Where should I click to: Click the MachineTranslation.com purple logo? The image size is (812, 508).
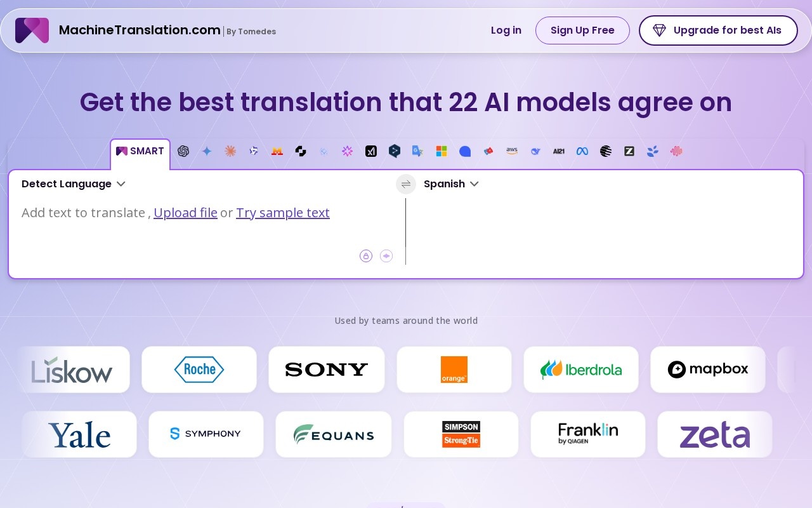coord(32,30)
